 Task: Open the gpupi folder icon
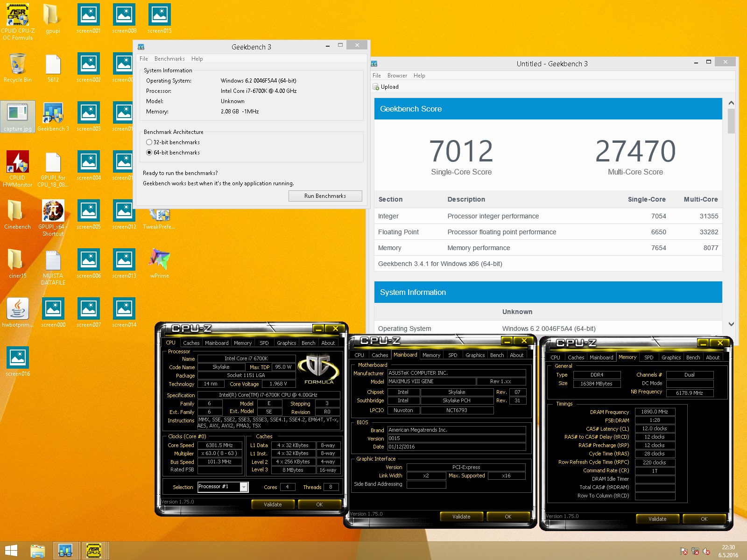click(x=53, y=19)
